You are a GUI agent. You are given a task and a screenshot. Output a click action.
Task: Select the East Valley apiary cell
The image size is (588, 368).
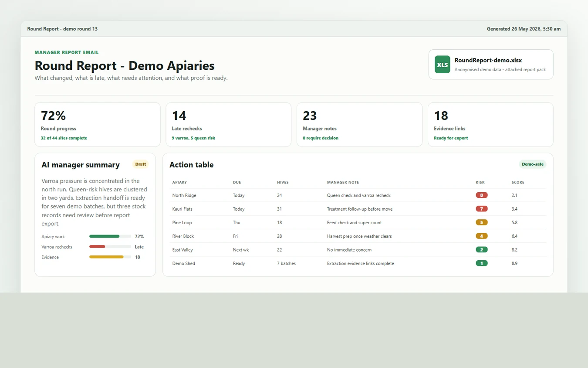(182, 250)
